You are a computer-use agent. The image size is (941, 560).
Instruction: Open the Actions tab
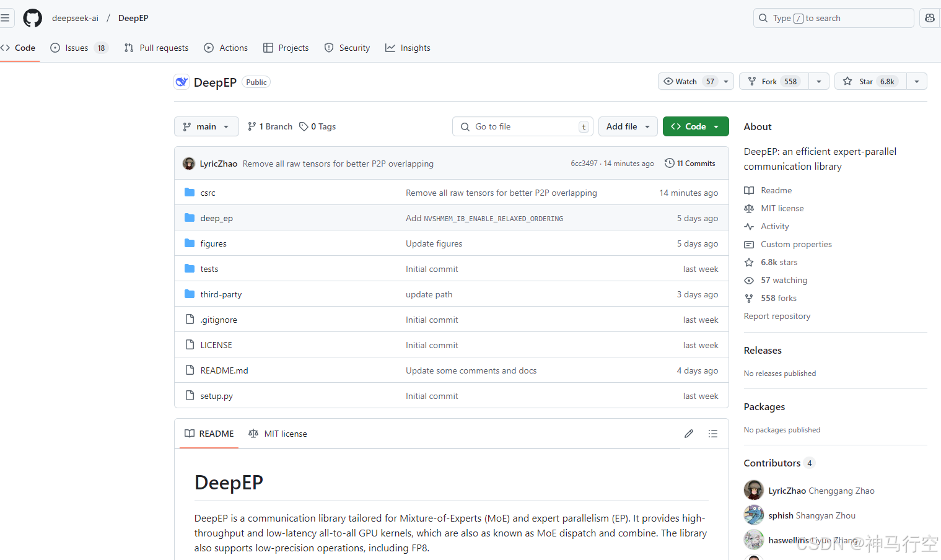pyautogui.click(x=226, y=48)
